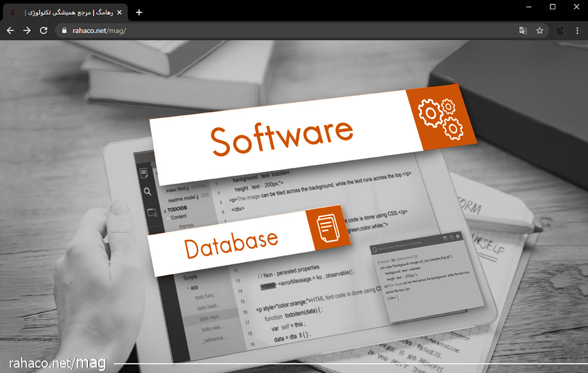Open a new tab with plus button
The image size is (588, 373).
point(139,12)
